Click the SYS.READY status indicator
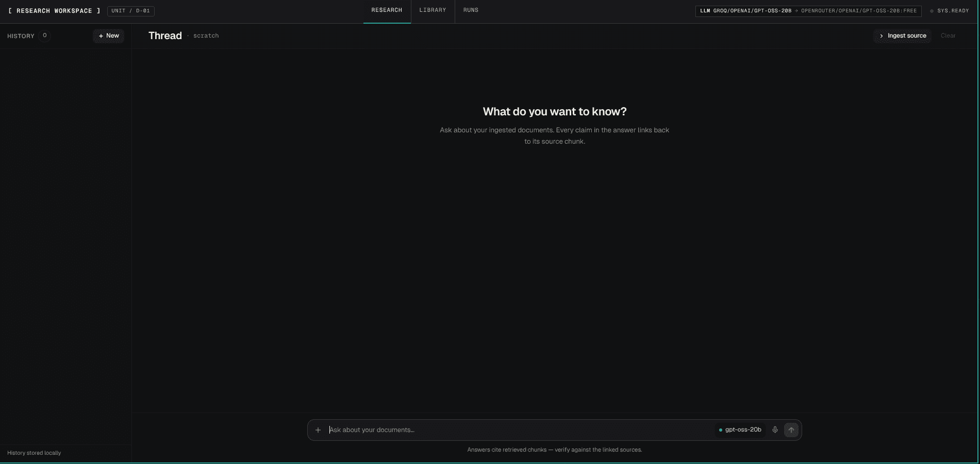This screenshot has height=464, width=980. point(949,11)
